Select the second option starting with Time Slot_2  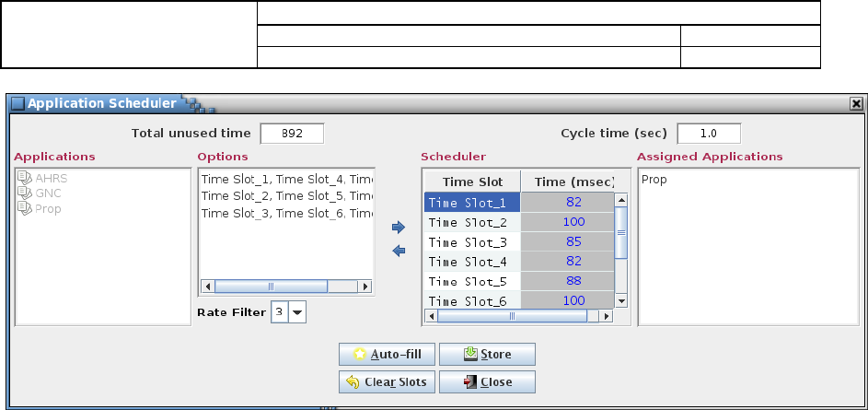pos(287,196)
